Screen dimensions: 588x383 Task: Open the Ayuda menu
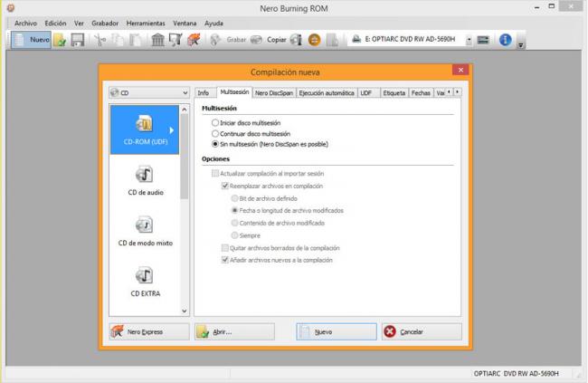pos(213,24)
